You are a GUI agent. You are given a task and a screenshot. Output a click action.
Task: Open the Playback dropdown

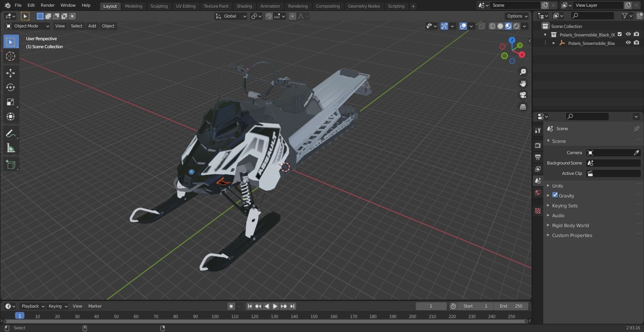33,306
